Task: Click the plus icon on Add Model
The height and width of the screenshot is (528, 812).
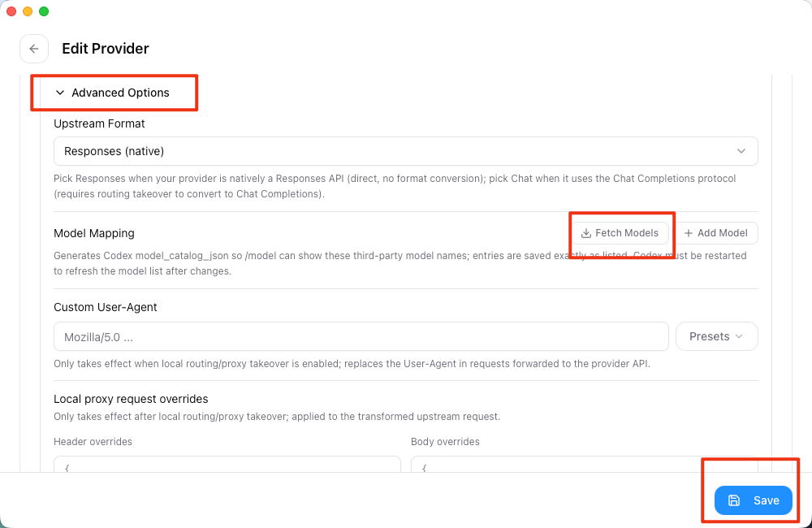Action: (689, 233)
